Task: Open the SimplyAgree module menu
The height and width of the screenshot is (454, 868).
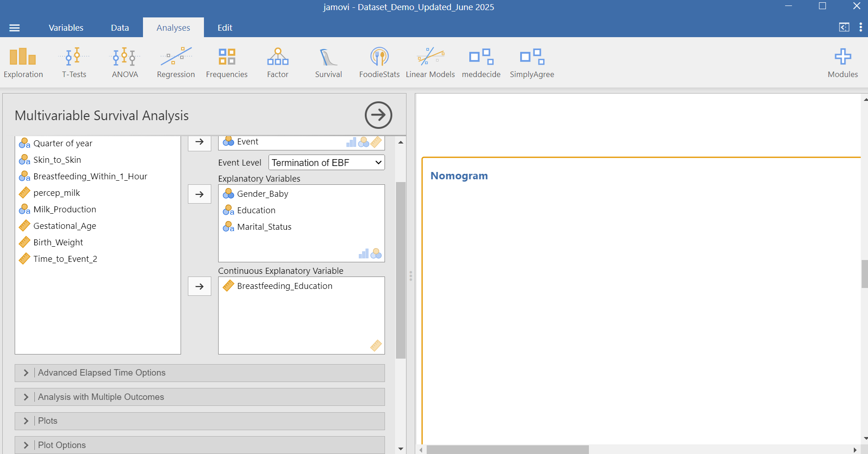Action: pyautogui.click(x=532, y=63)
